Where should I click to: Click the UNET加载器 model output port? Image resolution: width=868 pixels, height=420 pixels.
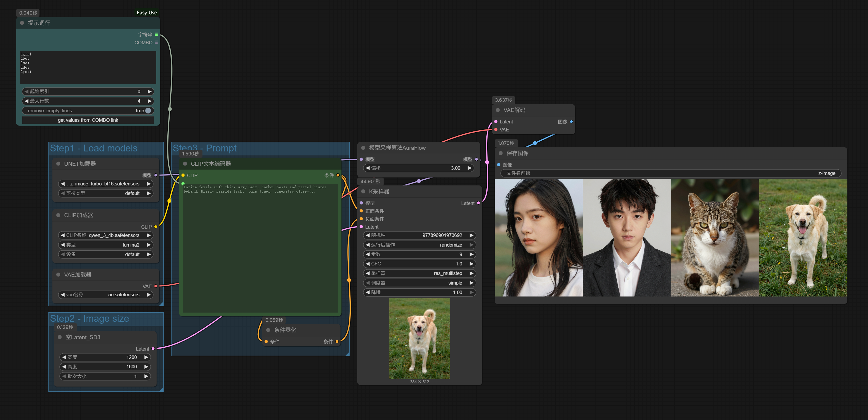click(156, 175)
